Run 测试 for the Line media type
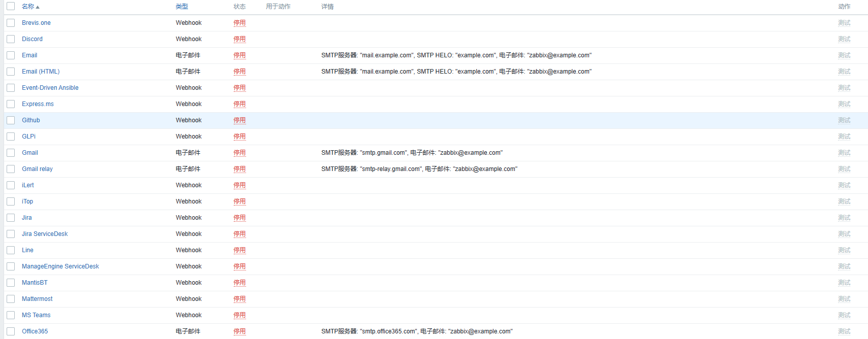This screenshot has width=868, height=339. pyautogui.click(x=844, y=250)
